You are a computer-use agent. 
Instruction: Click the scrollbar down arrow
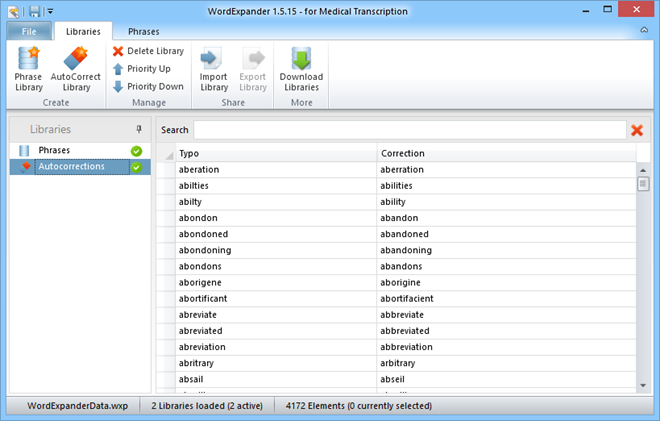(x=643, y=385)
